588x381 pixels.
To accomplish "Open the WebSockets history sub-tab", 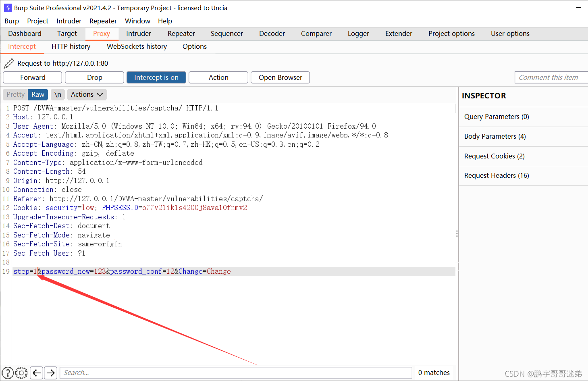I will click(137, 46).
